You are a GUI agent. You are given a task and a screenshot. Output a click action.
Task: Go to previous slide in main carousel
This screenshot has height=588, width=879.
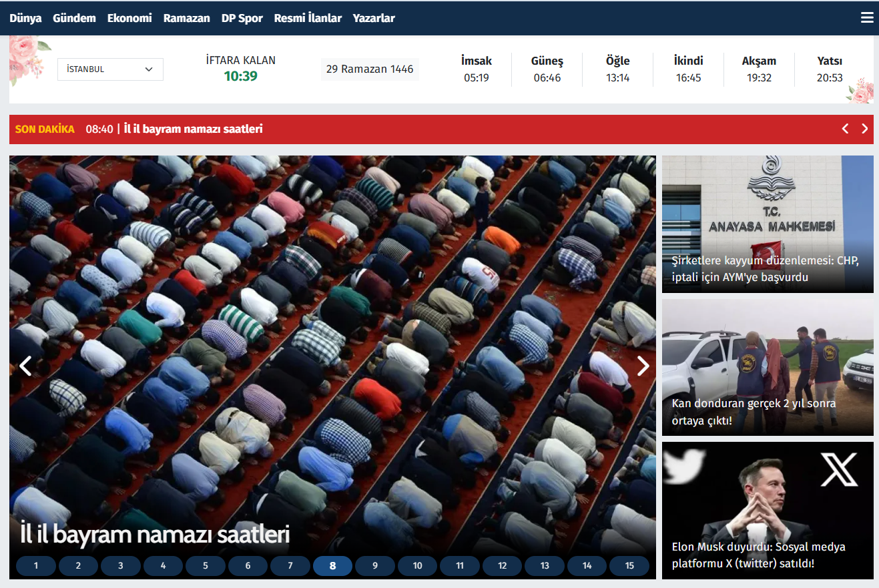click(x=25, y=366)
